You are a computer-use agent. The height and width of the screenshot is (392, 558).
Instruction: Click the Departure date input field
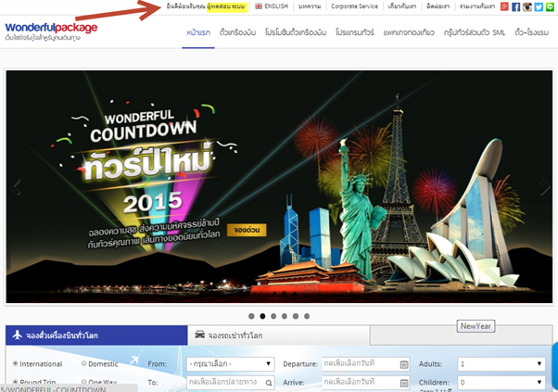tap(366, 364)
